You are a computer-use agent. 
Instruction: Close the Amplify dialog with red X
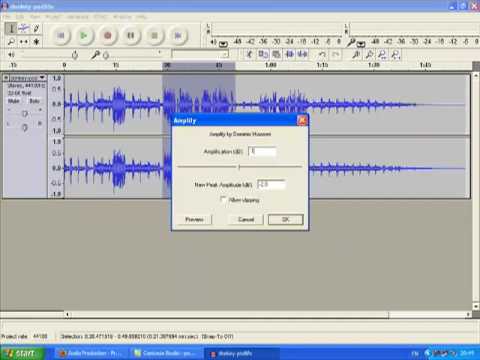pos(302,120)
